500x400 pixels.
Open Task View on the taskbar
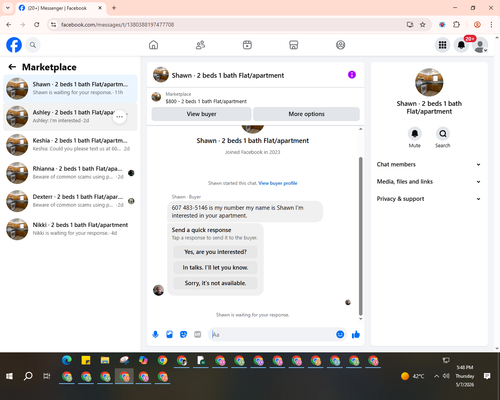[47, 376]
